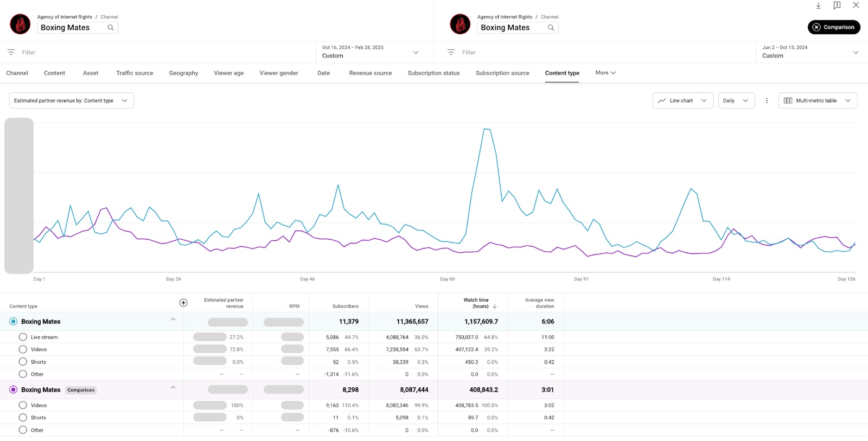Open the Revenue source tab
The width and height of the screenshot is (868, 441).
(x=371, y=73)
